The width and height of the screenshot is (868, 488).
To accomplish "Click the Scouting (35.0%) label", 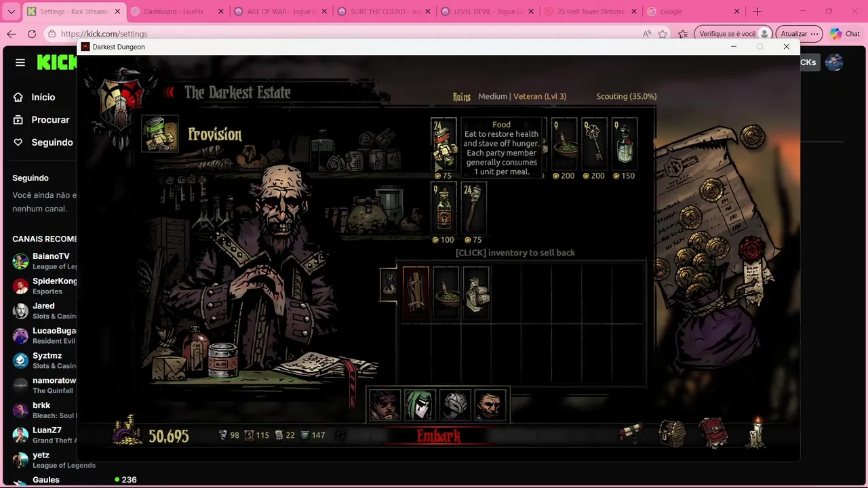I will [x=627, y=96].
